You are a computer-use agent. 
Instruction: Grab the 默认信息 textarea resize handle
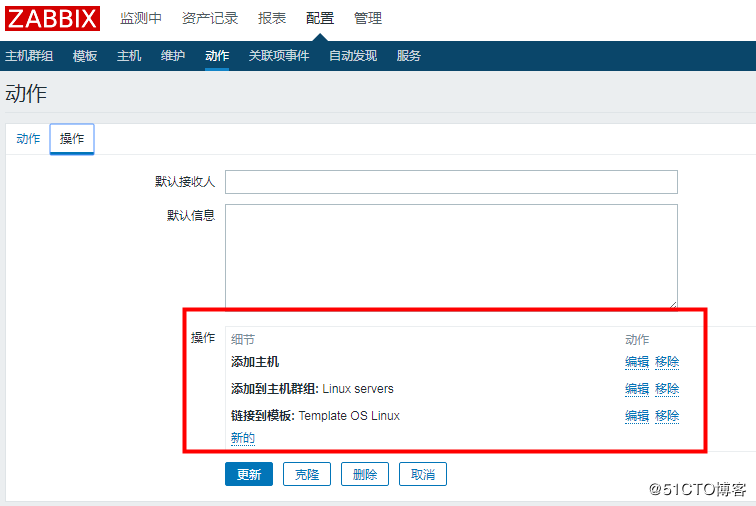673,304
